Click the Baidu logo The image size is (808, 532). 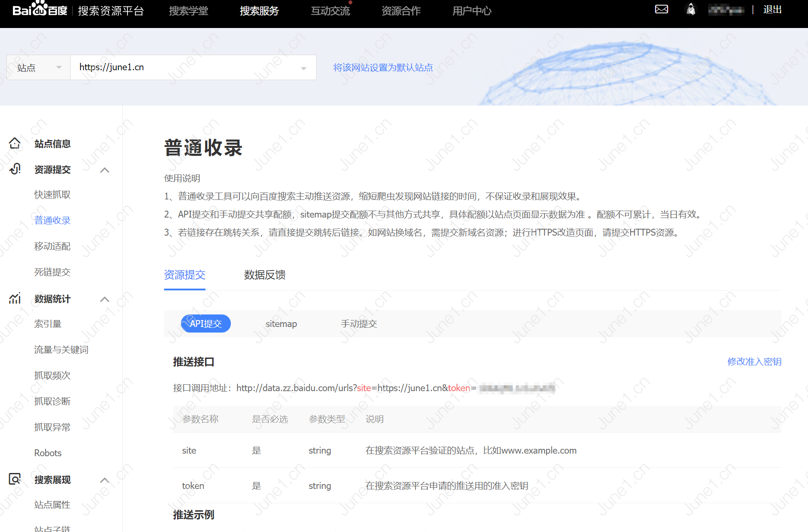point(40,9)
